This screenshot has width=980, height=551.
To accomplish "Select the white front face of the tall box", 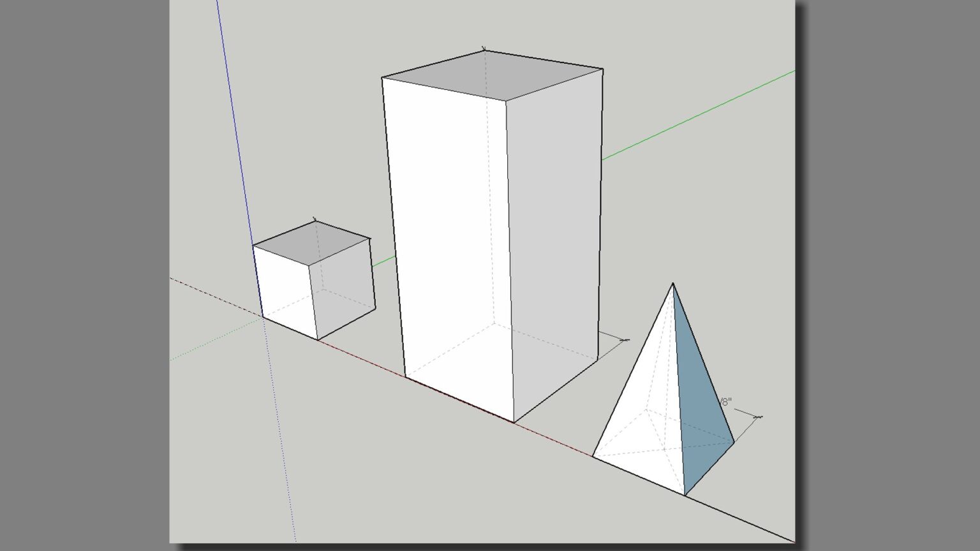I will pos(447,236).
